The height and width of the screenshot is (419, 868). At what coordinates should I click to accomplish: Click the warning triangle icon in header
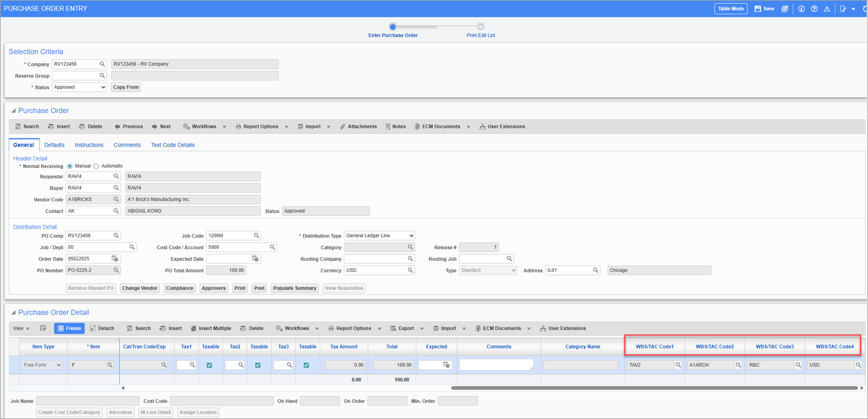click(827, 9)
